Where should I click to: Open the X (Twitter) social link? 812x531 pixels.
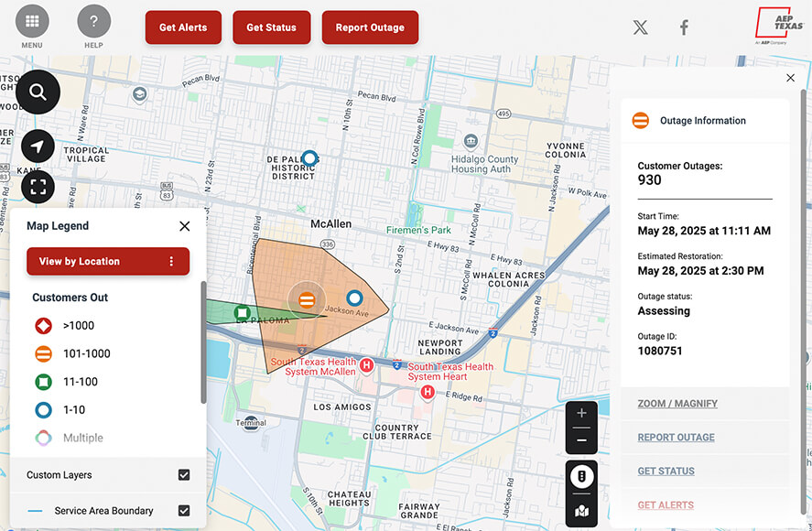pos(640,27)
